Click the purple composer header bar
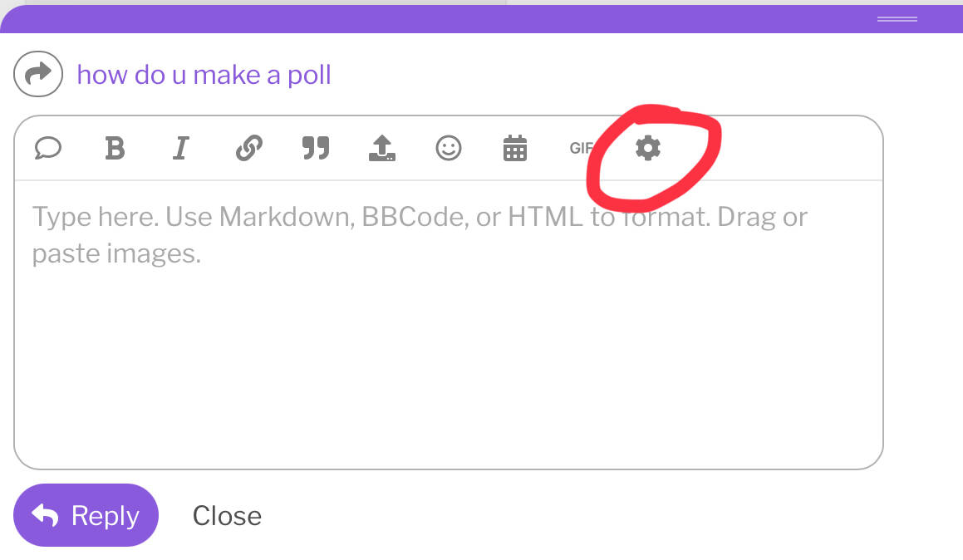 click(x=482, y=19)
